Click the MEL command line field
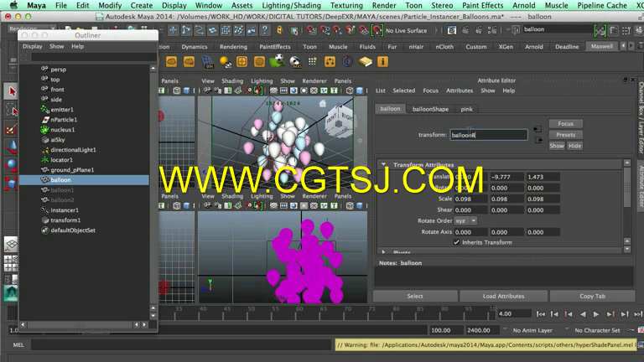 (x=181, y=345)
